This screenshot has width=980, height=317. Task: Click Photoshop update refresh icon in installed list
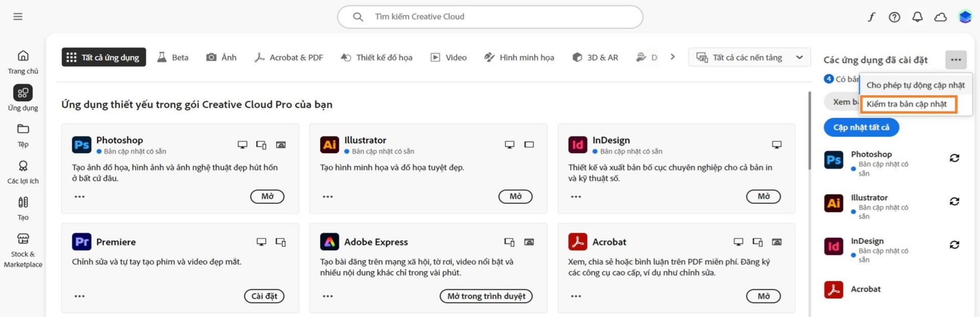pos(954,158)
